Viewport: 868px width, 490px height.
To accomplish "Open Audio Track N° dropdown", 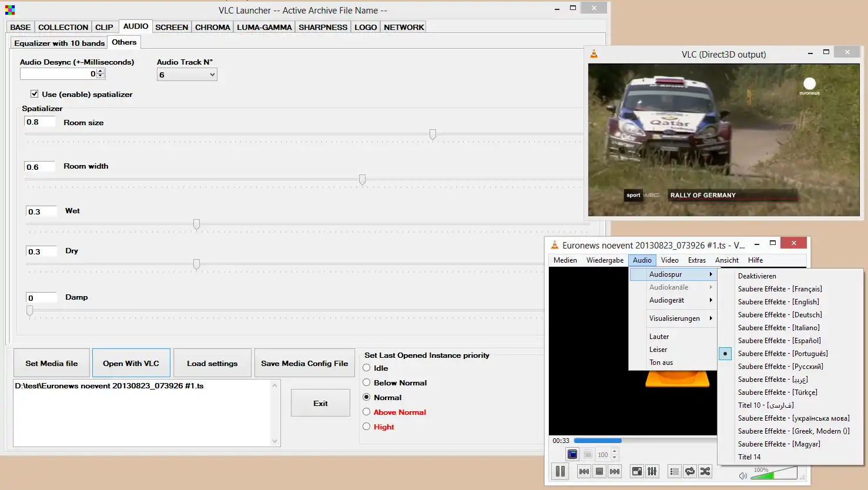I will pyautogui.click(x=187, y=75).
